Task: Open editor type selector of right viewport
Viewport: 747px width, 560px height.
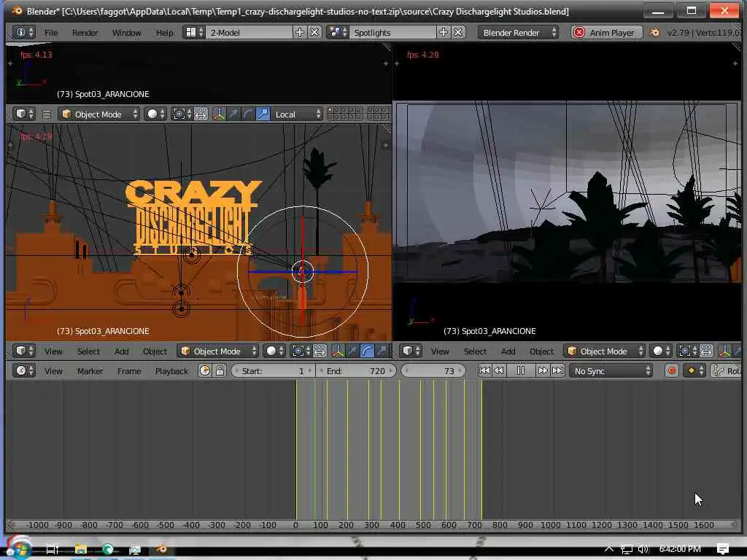Action: (x=410, y=351)
